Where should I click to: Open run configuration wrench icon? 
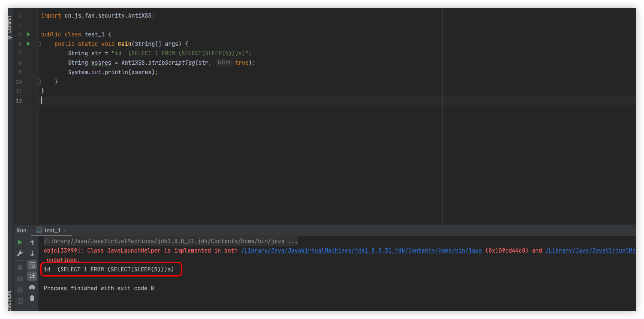coord(20,253)
